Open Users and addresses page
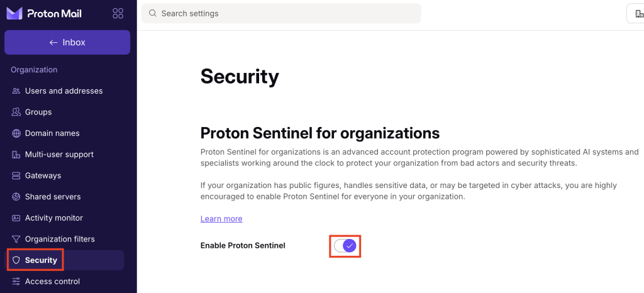 click(64, 91)
